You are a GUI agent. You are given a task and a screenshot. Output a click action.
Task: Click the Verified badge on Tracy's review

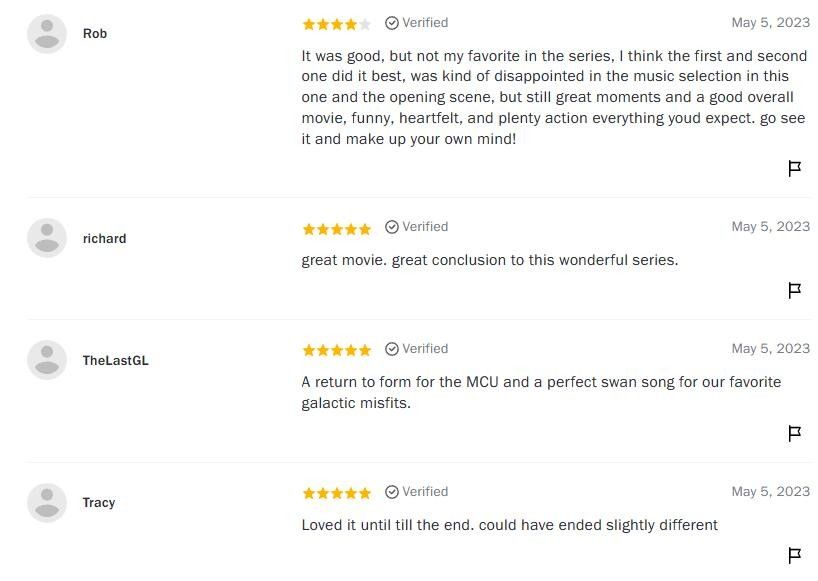pos(416,492)
